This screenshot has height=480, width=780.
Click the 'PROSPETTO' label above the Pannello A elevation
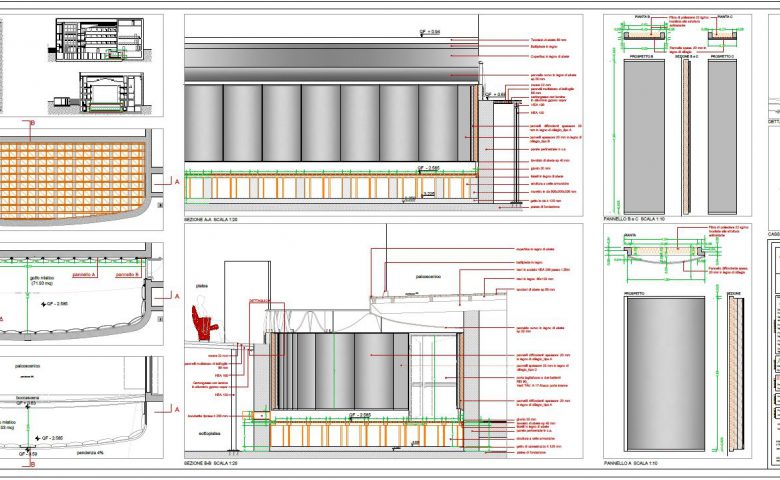tap(634, 293)
